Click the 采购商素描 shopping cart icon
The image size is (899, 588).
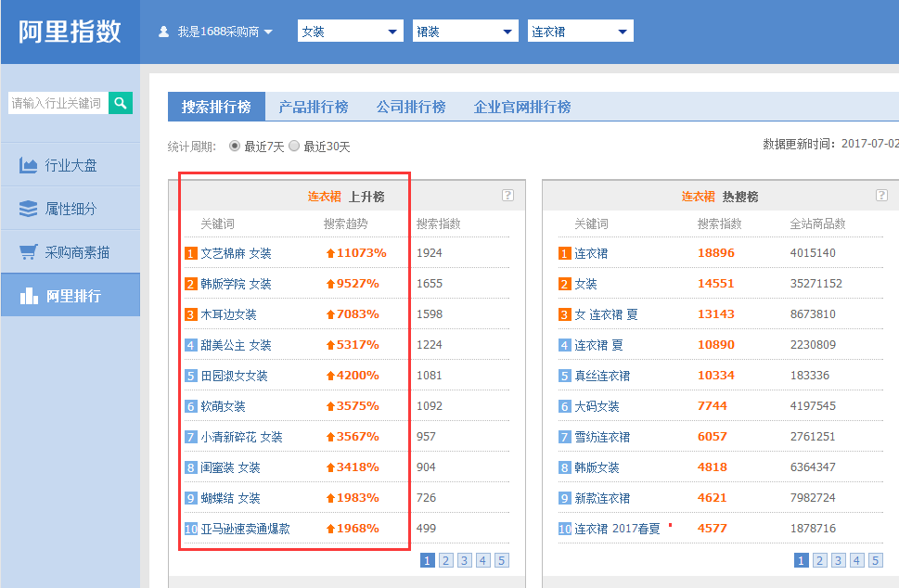[28, 252]
